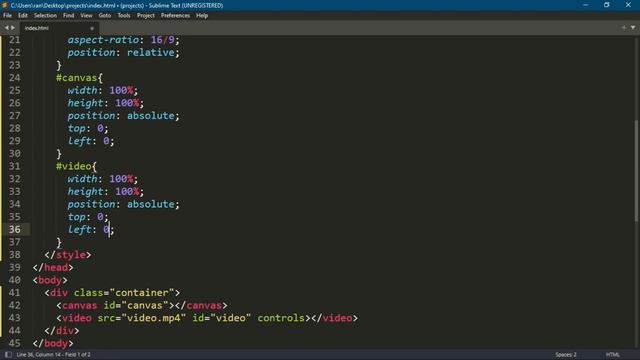Image resolution: width=640 pixels, height=360 pixels.
Task: Click line number 41 in gutter
Action: click(x=14, y=293)
